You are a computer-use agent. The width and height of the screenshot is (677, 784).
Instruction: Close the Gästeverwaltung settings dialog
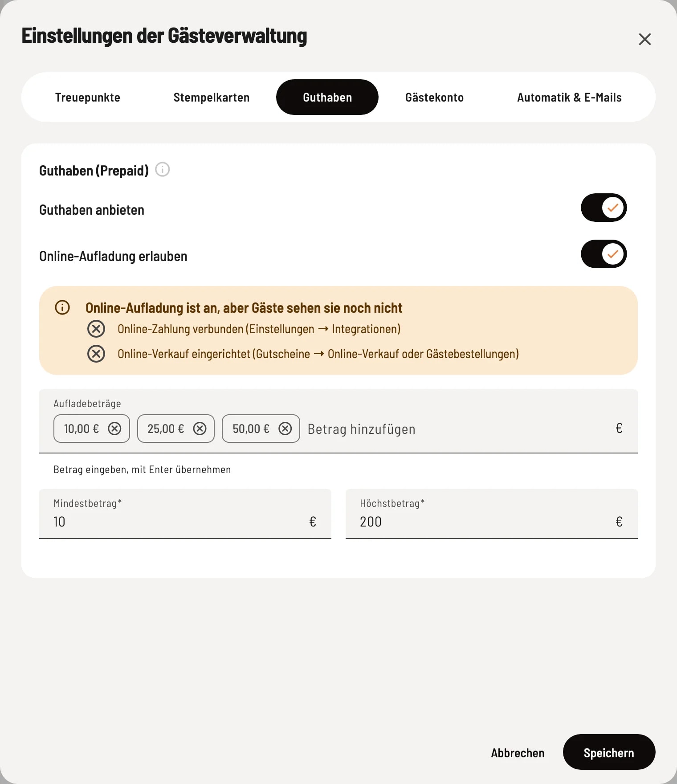point(645,39)
